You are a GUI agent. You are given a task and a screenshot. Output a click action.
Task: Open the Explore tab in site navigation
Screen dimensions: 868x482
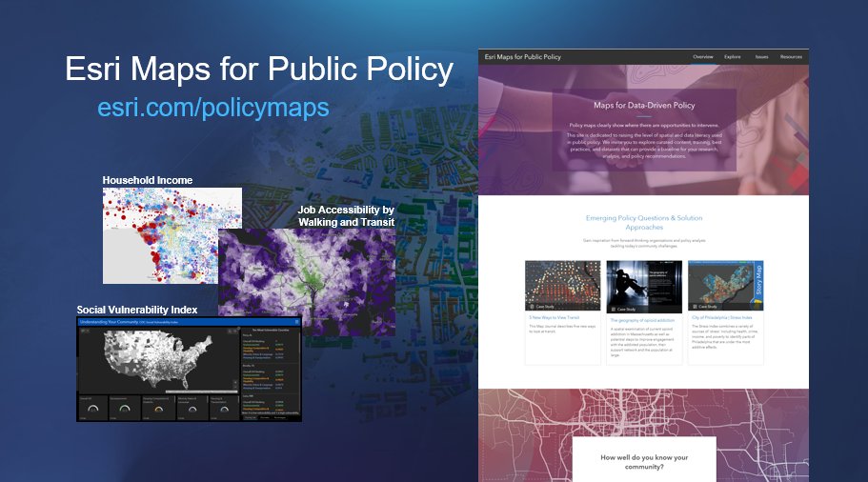[732, 56]
